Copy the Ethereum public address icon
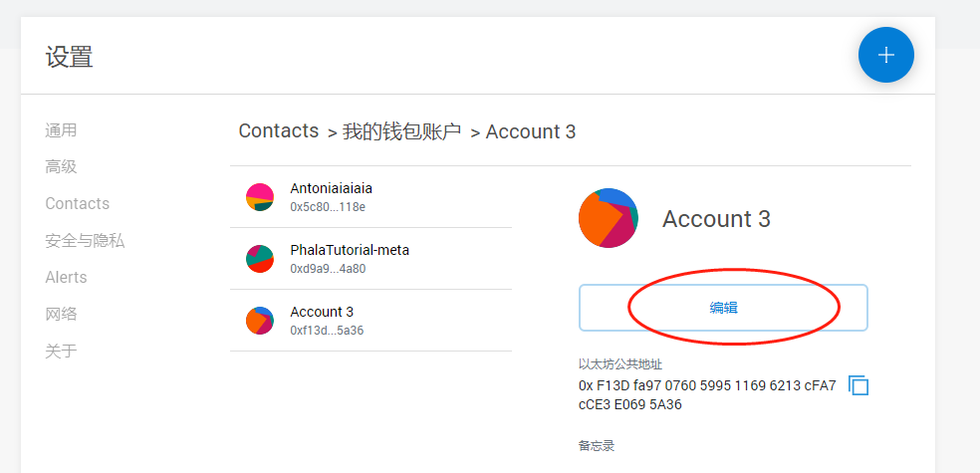 coord(858,385)
